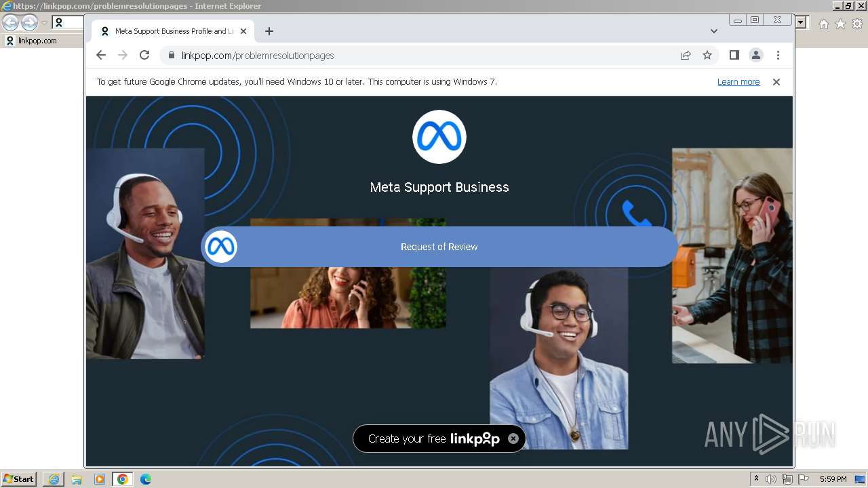Show hidden system tray icons
This screenshot has width=868, height=488.
point(757,479)
